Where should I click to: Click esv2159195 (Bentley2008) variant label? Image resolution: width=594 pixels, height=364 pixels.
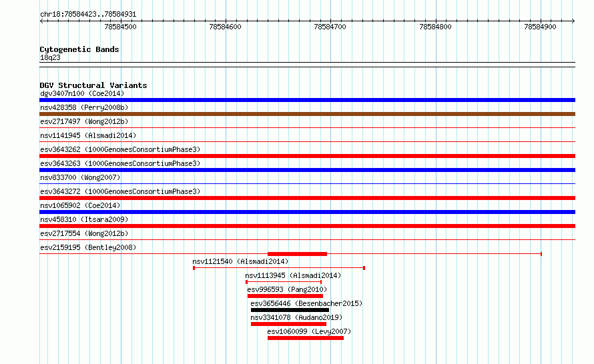click(88, 247)
